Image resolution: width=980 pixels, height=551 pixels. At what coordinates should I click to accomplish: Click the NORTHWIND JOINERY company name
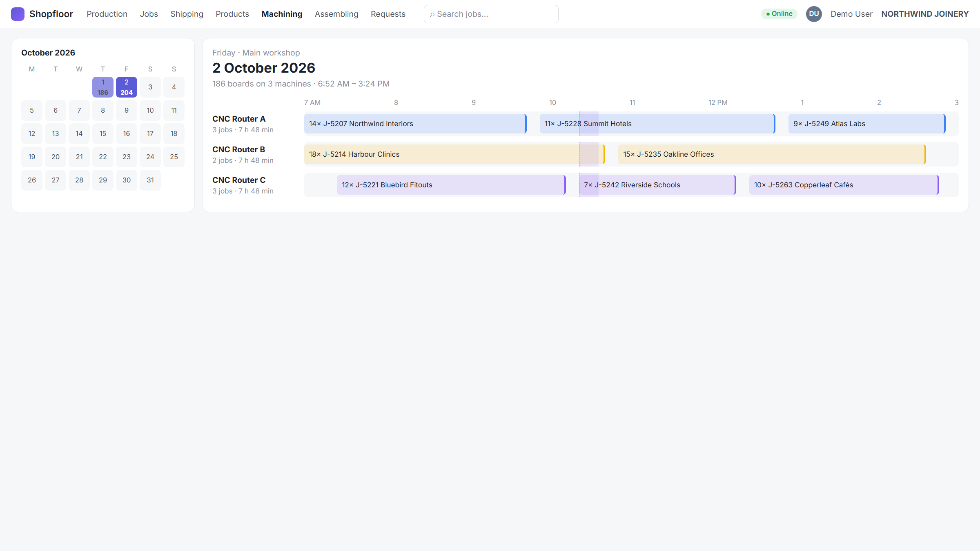(x=925, y=14)
